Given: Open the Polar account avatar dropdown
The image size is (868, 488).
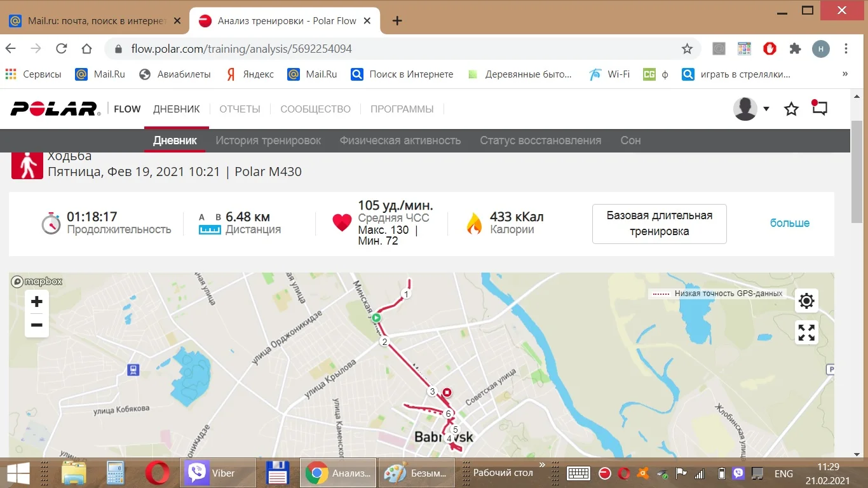Looking at the screenshot, I should click(752, 109).
